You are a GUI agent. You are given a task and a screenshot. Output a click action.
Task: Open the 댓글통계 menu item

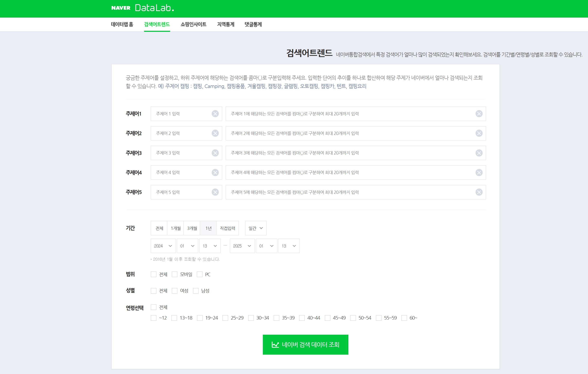(x=253, y=24)
